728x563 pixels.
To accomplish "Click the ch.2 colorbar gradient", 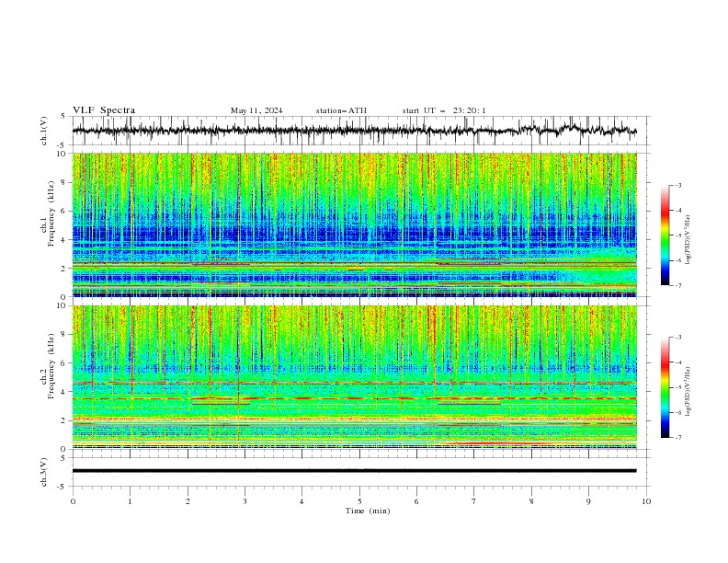I will click(x=665, y=387).
